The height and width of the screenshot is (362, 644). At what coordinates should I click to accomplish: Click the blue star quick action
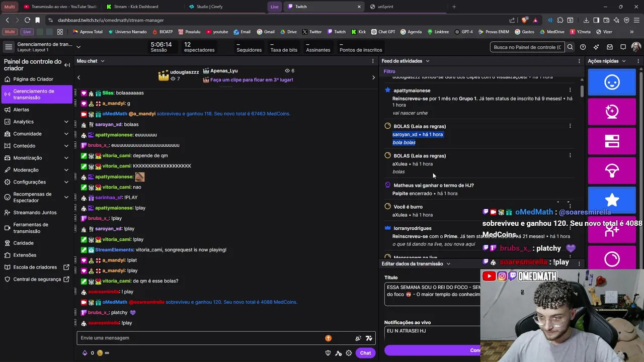(612, 200)
